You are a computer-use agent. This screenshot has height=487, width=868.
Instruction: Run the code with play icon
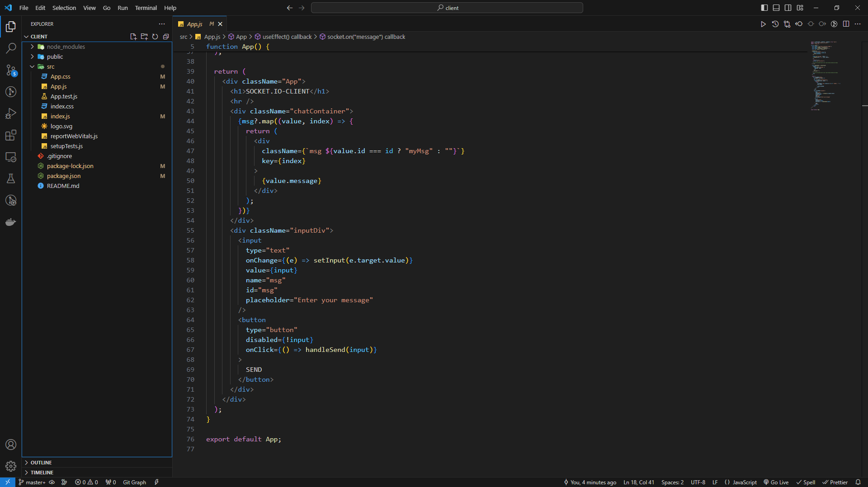coord(763,24)
